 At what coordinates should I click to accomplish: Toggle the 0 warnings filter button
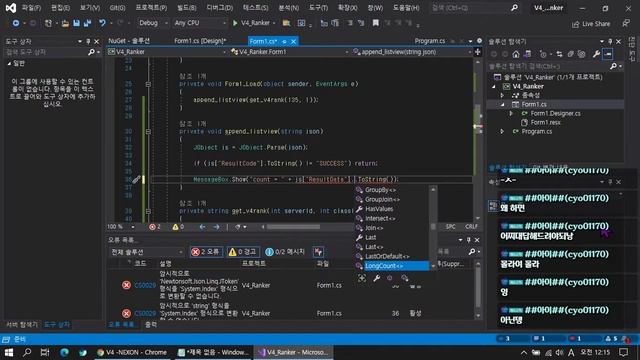coord(242,252)
